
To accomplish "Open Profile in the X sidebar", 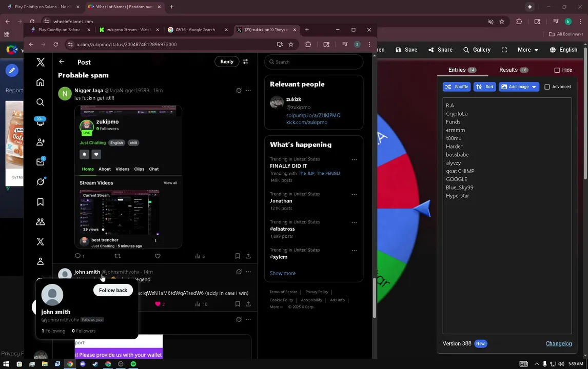I will (40, 261).
